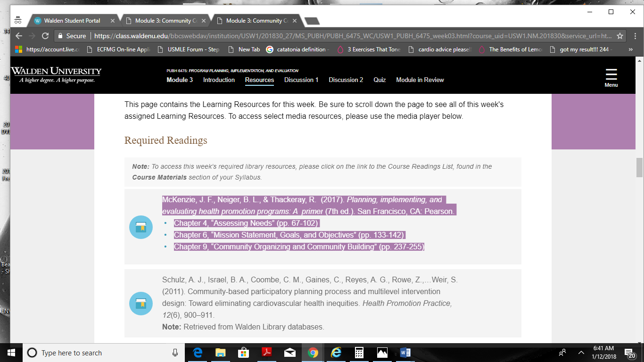Click the Chapter 4, "Assessing Needs" line
The image size is (644, 362).
(x=247, y=223)
